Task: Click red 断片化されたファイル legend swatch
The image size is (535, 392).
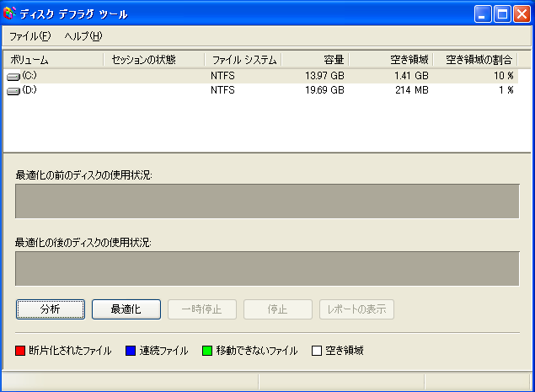Action: coord(20,351)
